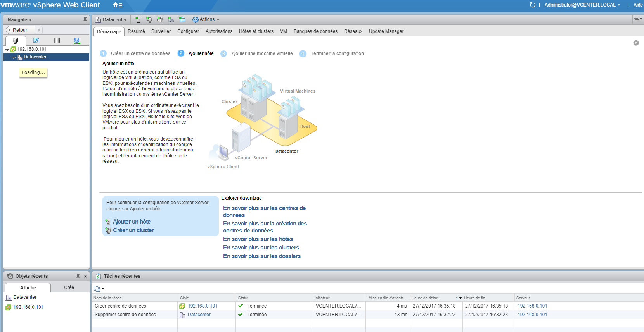Screen dimensions: 644x332
Task: Open En savoir plus sur les clusters
Action: point(261,248)
